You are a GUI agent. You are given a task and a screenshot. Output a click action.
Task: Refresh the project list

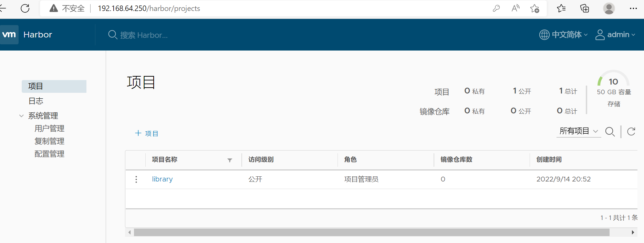[631, 131]
